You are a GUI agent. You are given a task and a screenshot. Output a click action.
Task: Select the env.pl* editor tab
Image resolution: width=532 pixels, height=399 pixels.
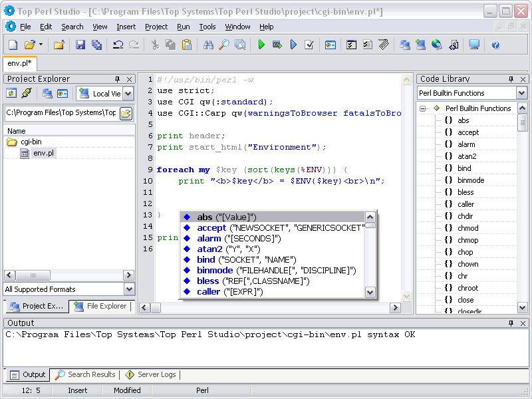tap(20, 63)
